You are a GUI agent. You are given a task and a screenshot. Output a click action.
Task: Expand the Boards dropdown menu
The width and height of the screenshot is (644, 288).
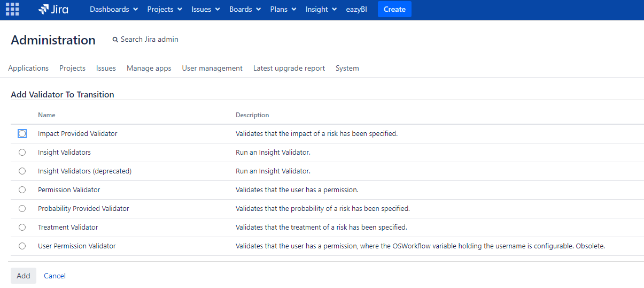245,9
